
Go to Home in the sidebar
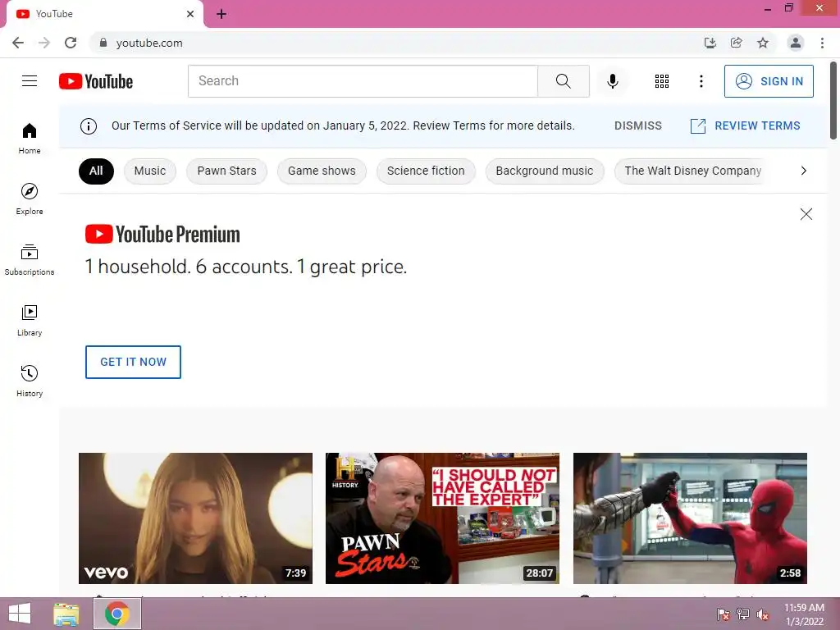30,138
